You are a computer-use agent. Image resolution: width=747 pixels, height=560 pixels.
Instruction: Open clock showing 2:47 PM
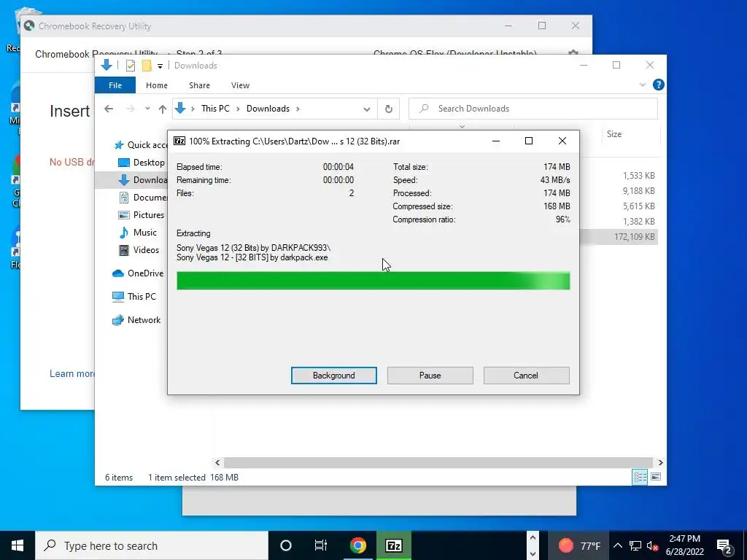[684, 545]
